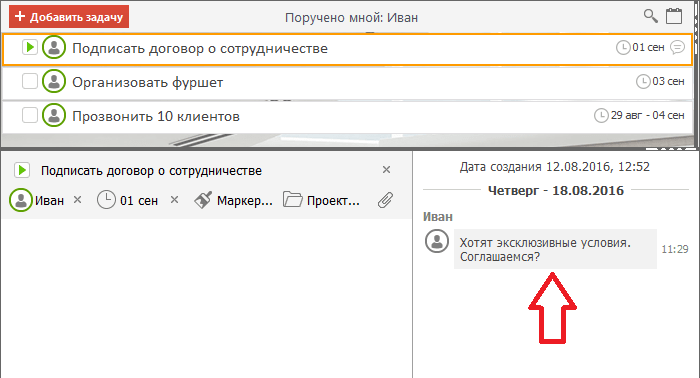Toggle green play checkbox of Подписать договор row
This screenshot has width=700, height=378.
pos(30,47)
